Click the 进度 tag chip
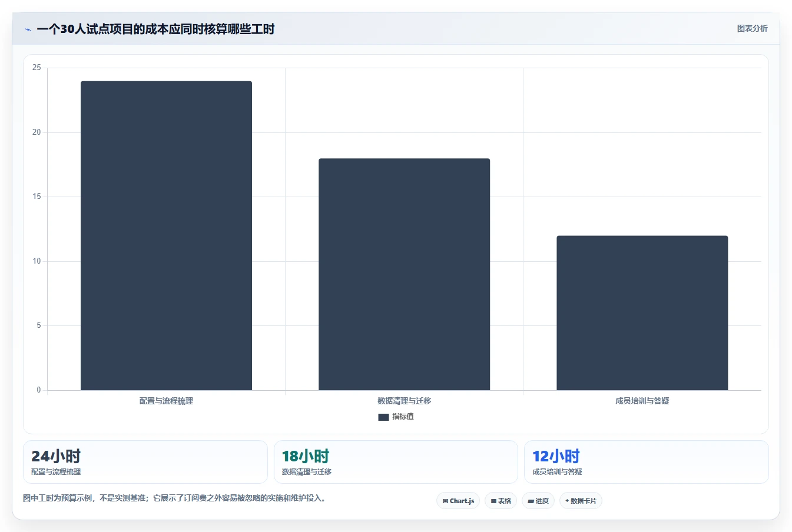 (538, 501)
